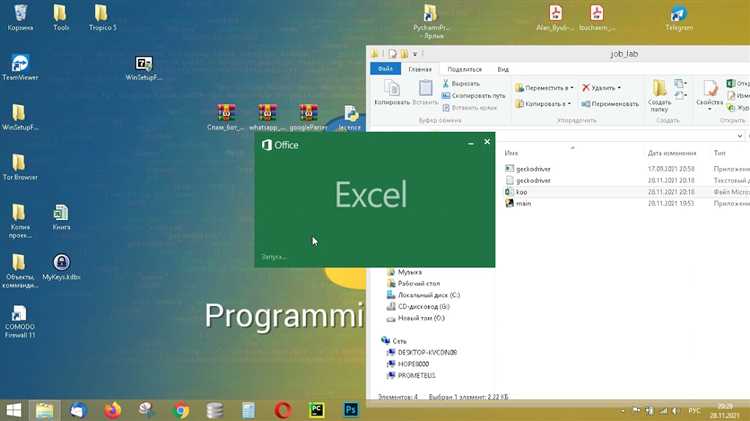This screenshot has width=750, height=421.
Task: Click the new folder icon in quick access toolbar
Action: pos(404,54)
